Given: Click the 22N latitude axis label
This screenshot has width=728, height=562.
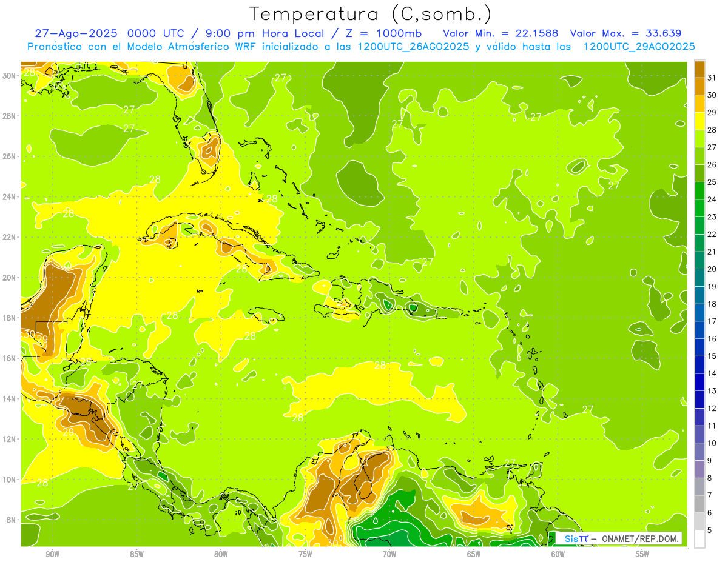Looking at the screenshot, I should 9,237.
